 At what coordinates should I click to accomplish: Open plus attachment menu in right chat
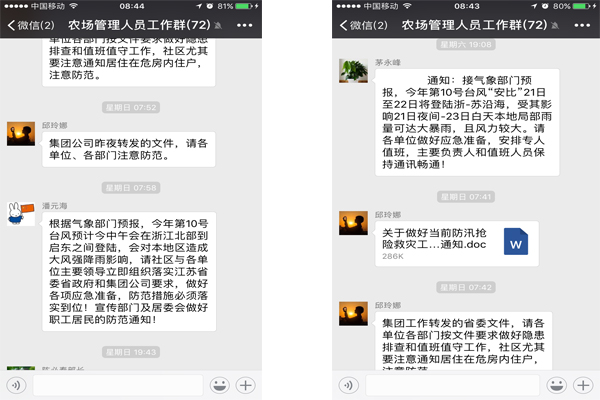583,385
